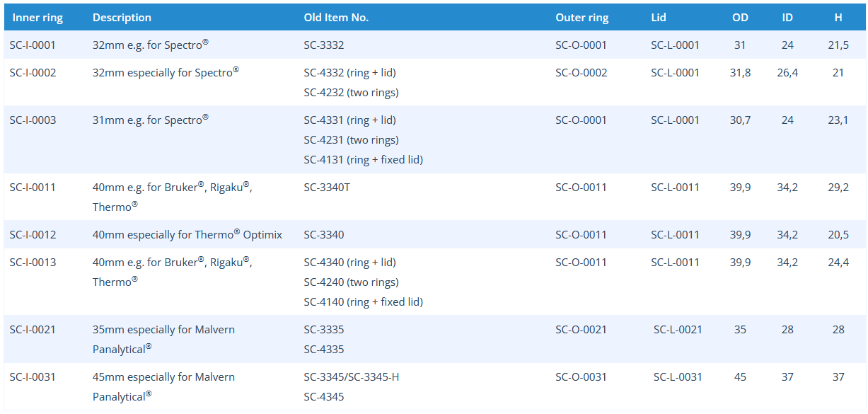Select the SC-I-0013 inner ring
Image resolution: width=868 pixels, height=414 pixels.
[x=33, y=263]
